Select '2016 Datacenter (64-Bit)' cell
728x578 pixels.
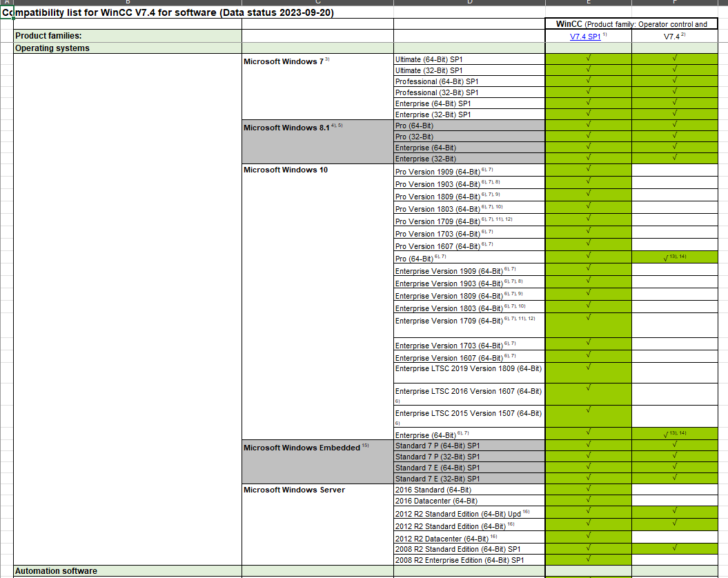tap(469, 501)
